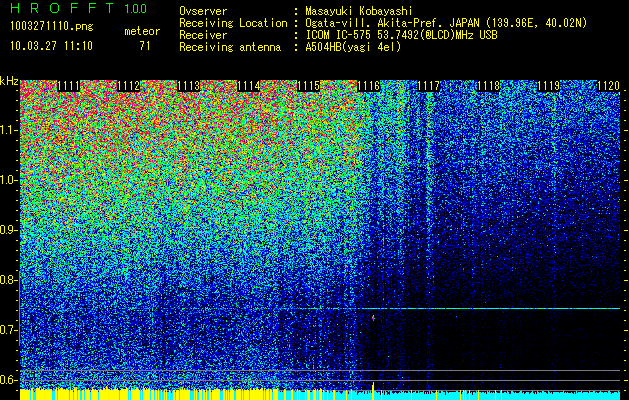Click file name 1003271110.png

coord(52,26)
